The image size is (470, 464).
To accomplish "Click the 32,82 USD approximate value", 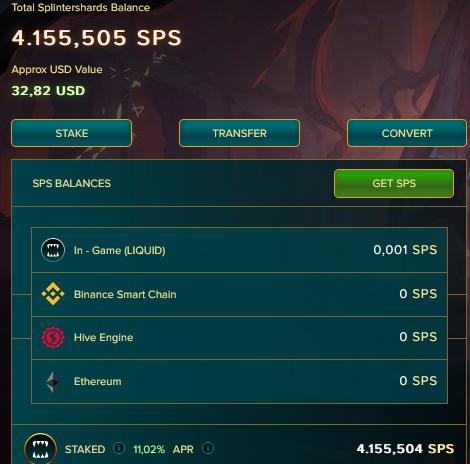I will click(48, 91).
